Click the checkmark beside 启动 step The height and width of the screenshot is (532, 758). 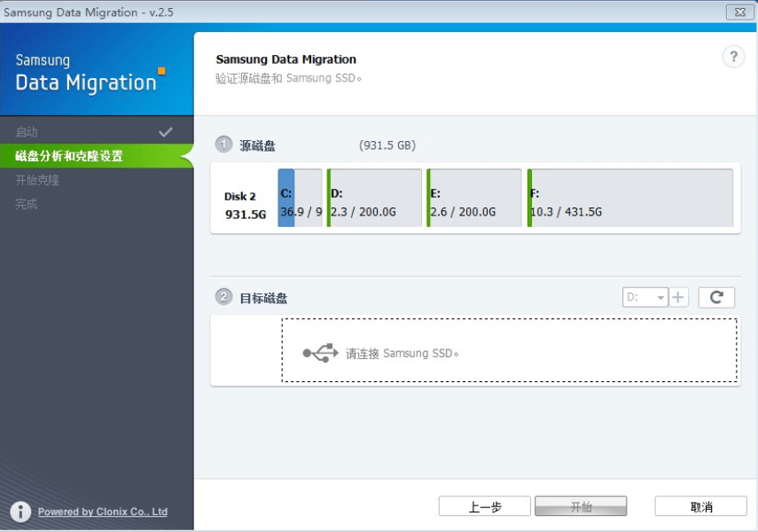point(165,132)
